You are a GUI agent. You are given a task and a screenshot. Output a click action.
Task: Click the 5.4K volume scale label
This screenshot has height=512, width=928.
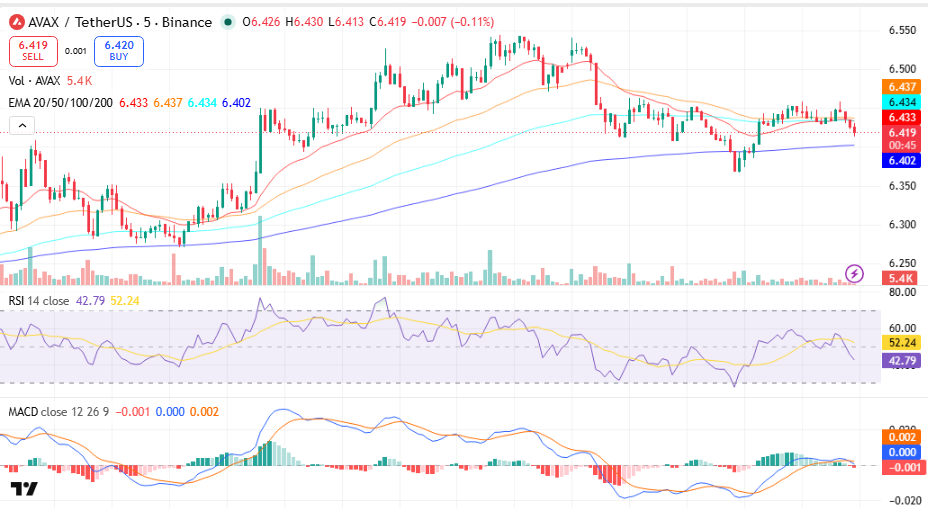click(x=900, y=278)
